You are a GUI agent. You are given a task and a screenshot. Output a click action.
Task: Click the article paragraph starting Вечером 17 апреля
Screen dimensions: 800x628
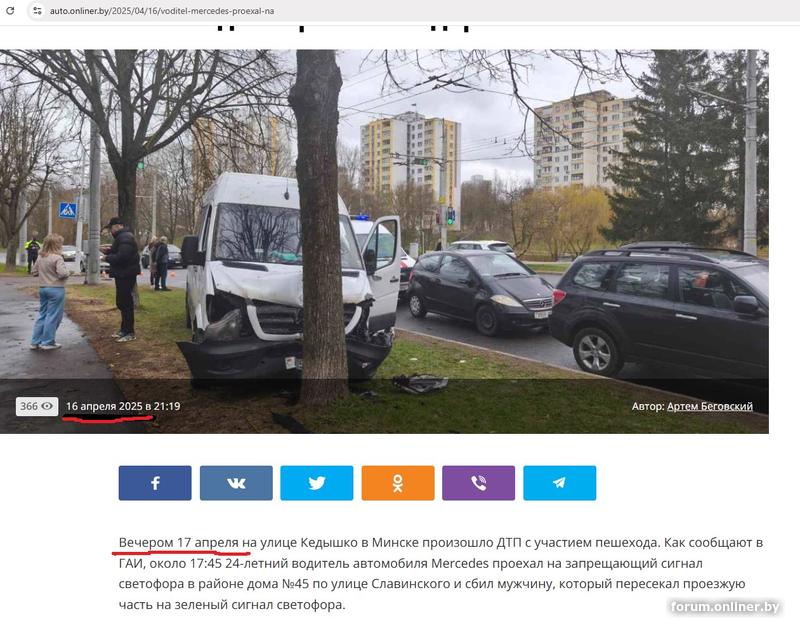(441, 573)
